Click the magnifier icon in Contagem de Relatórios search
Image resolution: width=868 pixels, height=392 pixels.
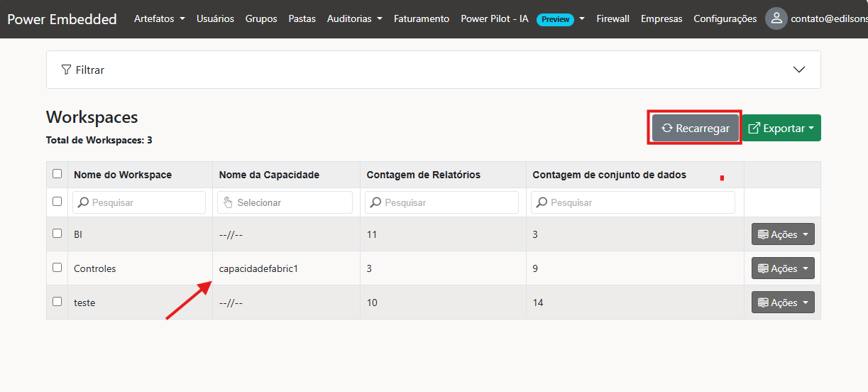[x=376, y=202]
